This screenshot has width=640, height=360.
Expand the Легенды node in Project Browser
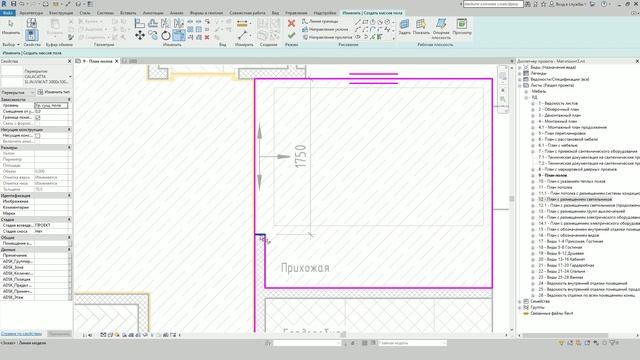tap(520, 73)
